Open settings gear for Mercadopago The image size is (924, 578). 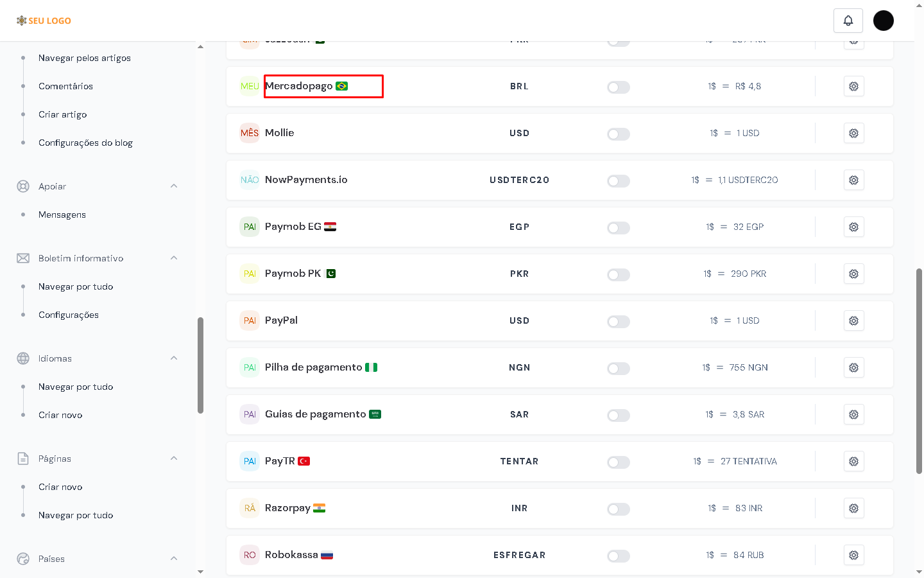point(853,86)
